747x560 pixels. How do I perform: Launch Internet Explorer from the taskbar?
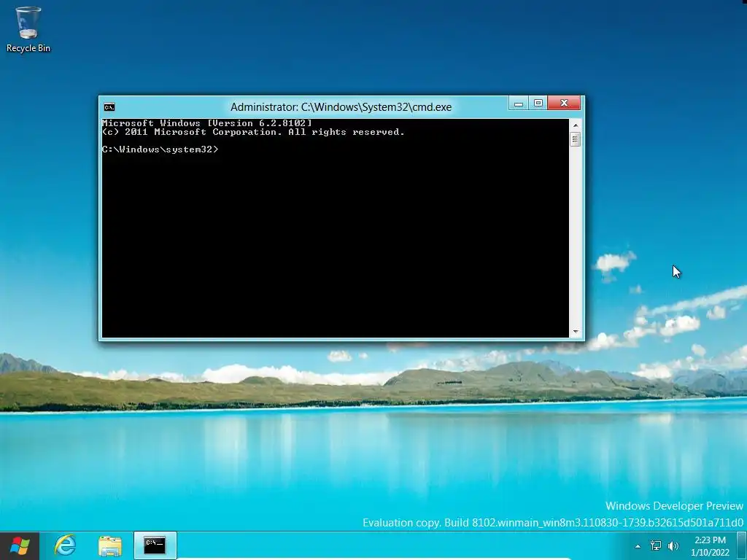pyautogui.click(x=65, y=545)
